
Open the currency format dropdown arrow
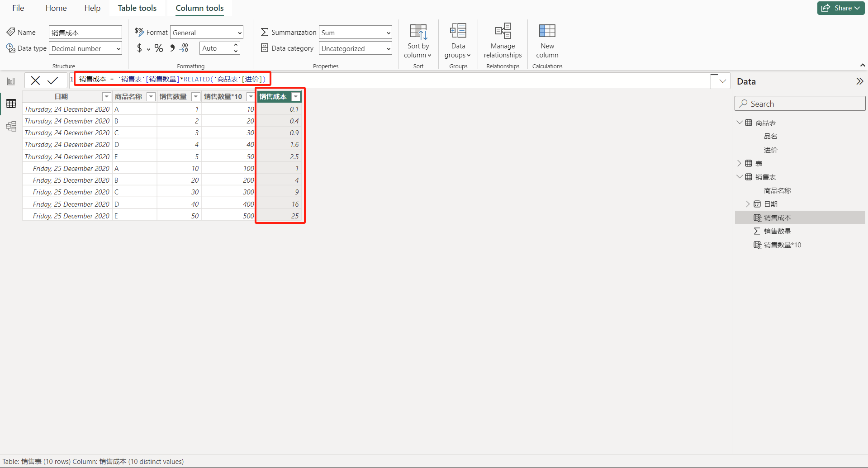point(148,49)
